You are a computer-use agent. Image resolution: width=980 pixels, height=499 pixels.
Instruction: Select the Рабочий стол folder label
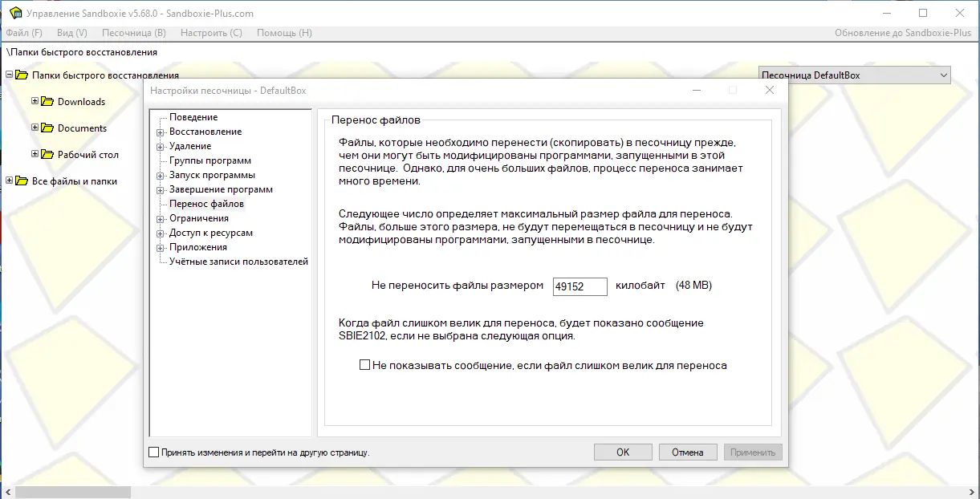(88, 155)
